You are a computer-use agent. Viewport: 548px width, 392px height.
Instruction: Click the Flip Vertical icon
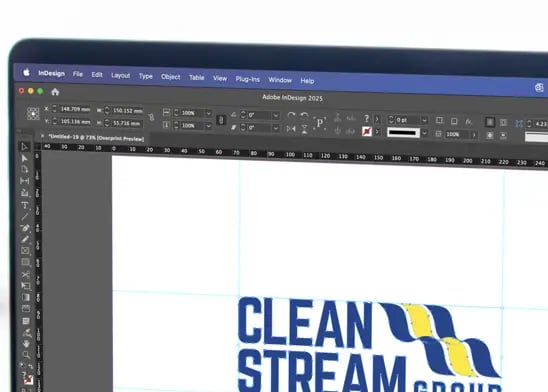pos(304,129)
